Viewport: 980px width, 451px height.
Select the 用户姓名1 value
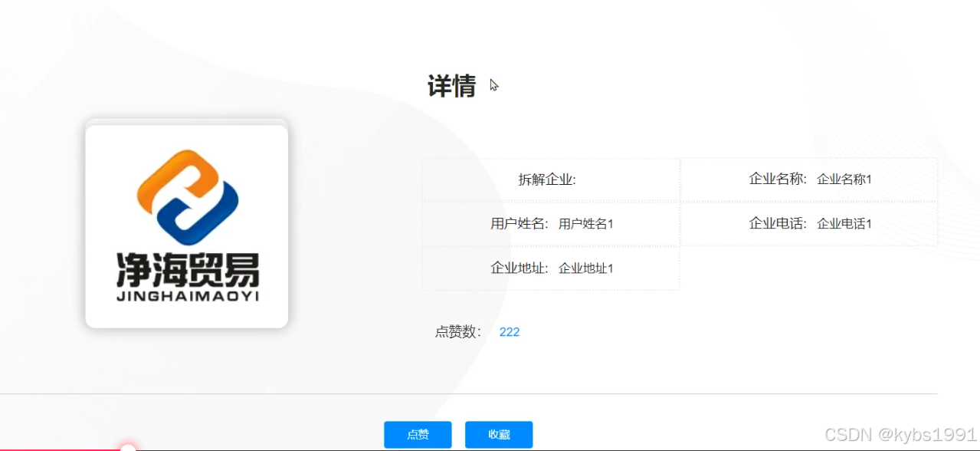click(x=586, y=224)
